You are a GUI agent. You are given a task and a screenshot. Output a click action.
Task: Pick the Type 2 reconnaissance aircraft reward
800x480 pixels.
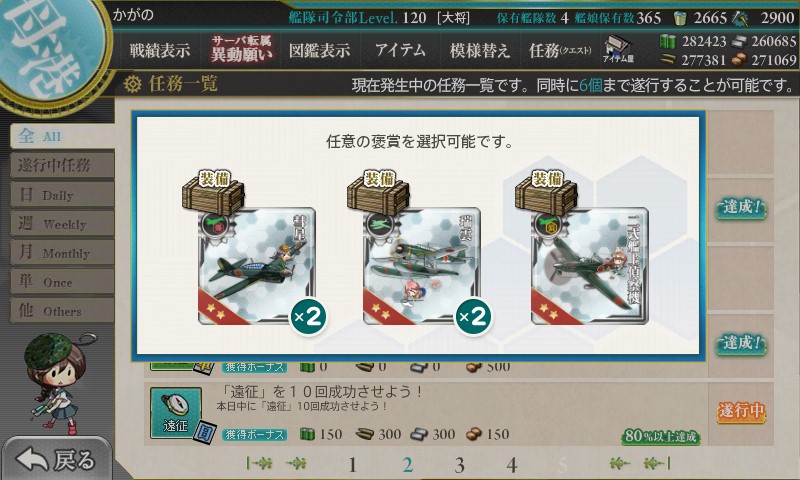(589, 266)
